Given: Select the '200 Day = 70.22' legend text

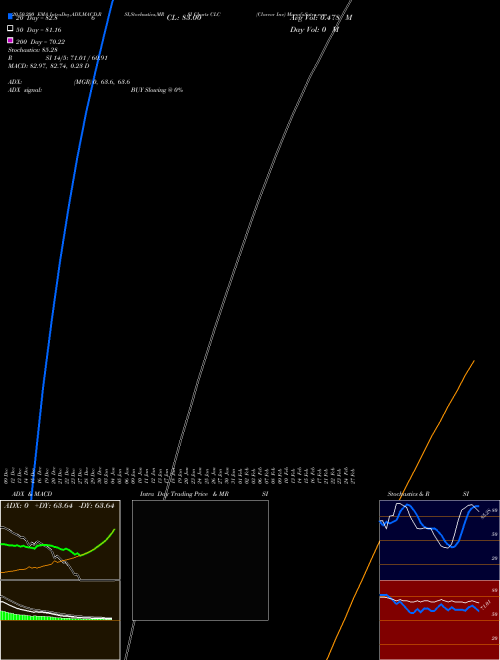Looking at the screenshot, I should [40, 42].
